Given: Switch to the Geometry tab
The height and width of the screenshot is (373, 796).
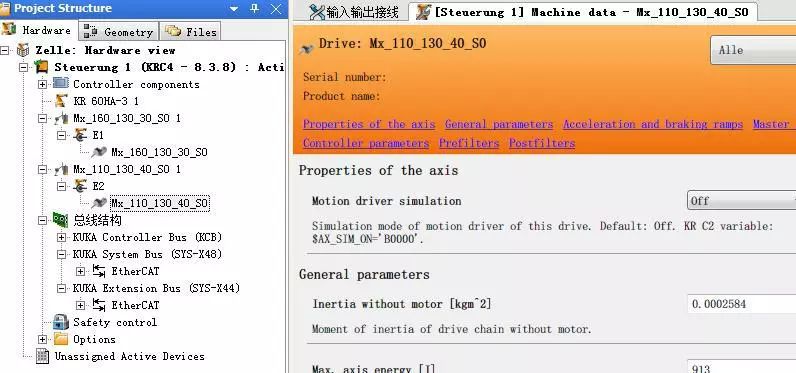Looking at the screenshot, I should [x=119, y=31].
